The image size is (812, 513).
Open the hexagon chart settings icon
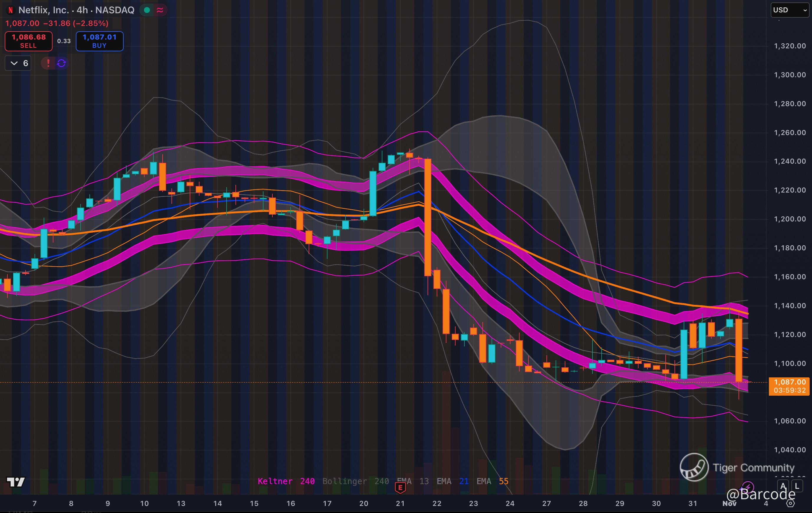click(790, 503)
